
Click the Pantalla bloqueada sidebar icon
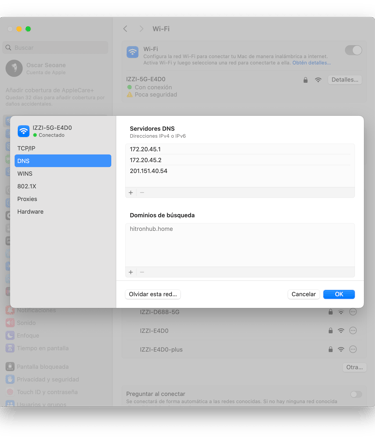(x=10, y=367)
